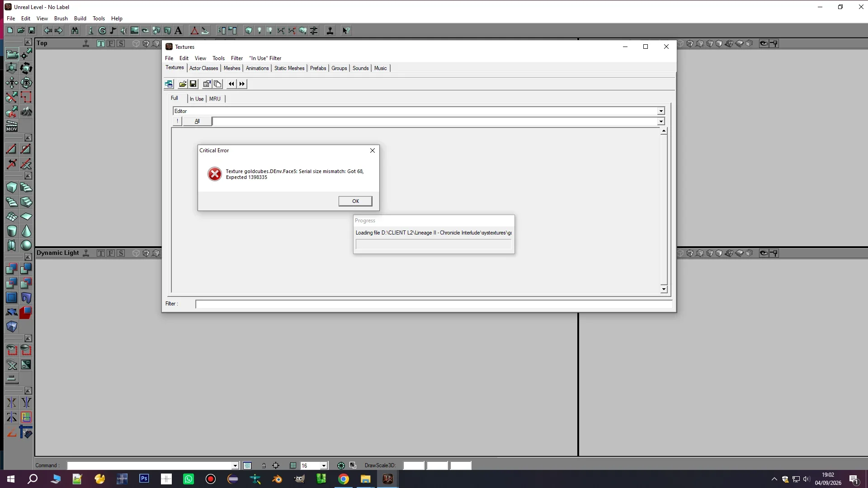Select the Vertex Editing tool
The image size is (868, 488).
pyautogui.click(x=26, y=54)
